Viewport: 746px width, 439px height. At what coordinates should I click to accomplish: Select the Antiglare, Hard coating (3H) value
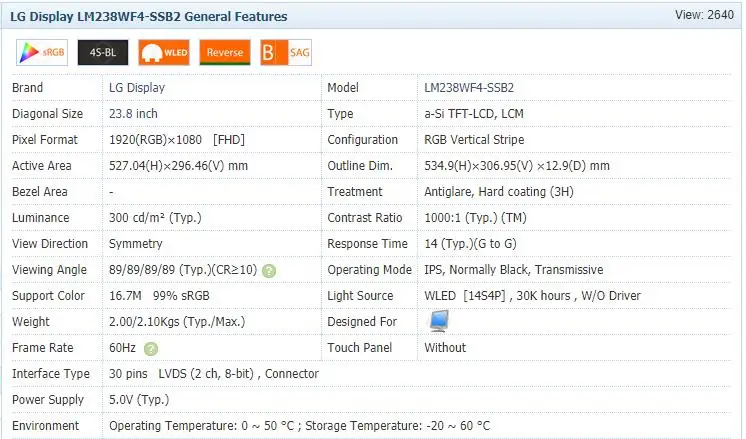tap(499, 192)
